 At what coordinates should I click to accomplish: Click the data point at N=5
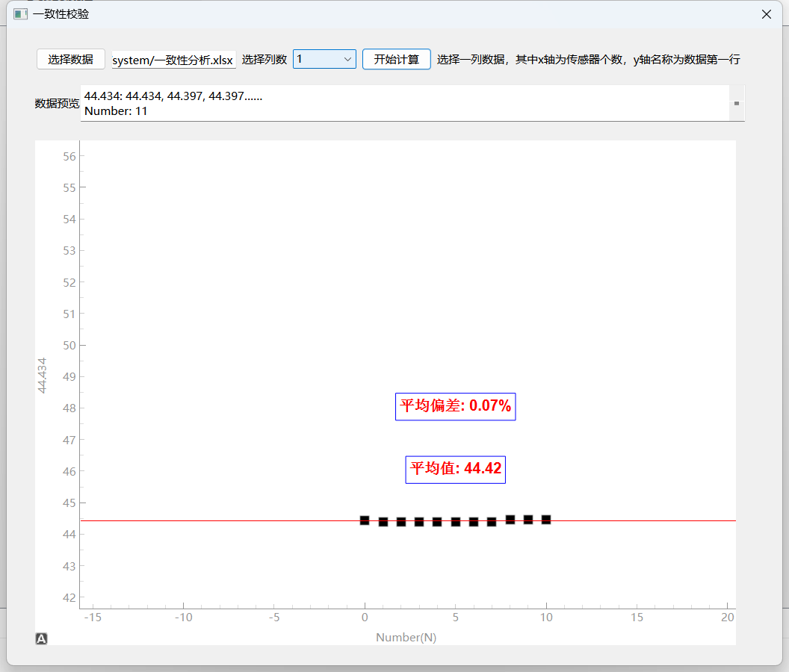pos(455,522)
